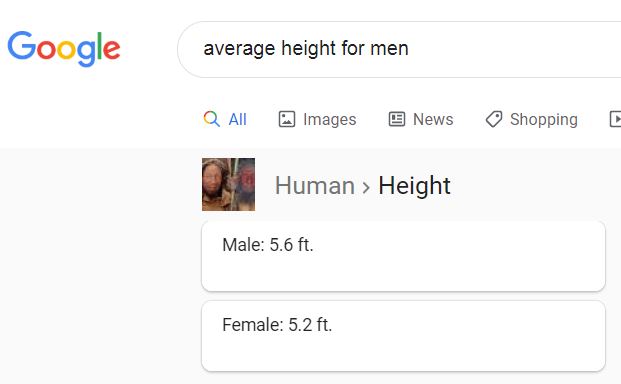621x384 pixels.
Task: Switch to the News tab
Action: click(x=432, y=119)
